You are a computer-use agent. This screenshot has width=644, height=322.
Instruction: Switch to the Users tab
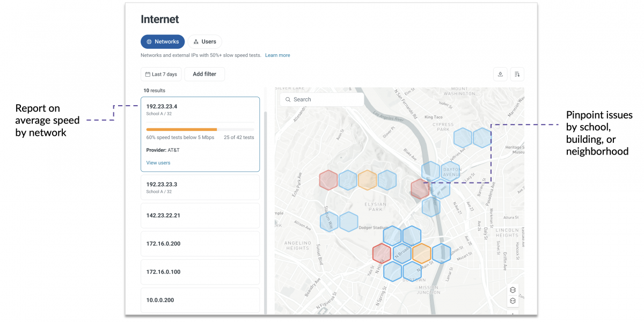(204, 42)
